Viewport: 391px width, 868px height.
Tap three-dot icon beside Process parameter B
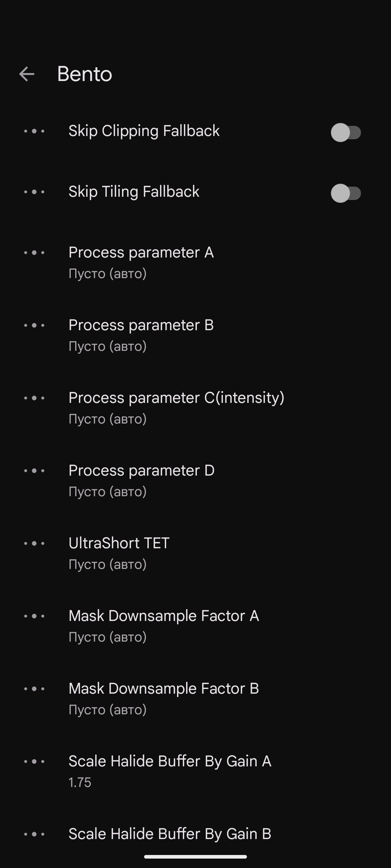(x=34, y=325)
